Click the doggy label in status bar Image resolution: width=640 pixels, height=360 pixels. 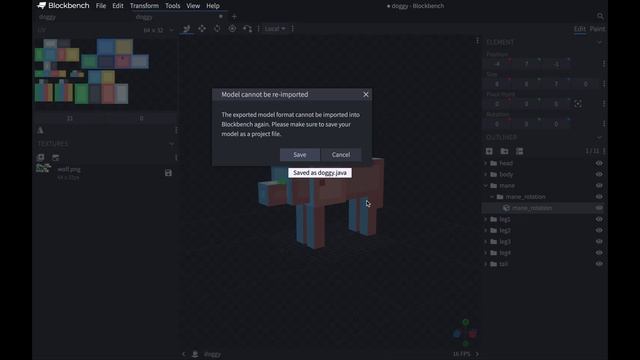point(212,354)
